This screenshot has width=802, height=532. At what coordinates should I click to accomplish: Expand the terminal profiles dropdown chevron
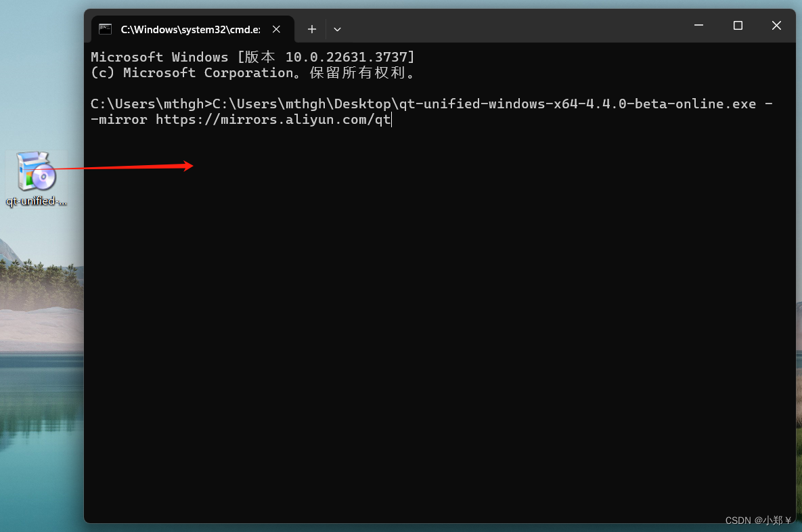pos(337,29)
